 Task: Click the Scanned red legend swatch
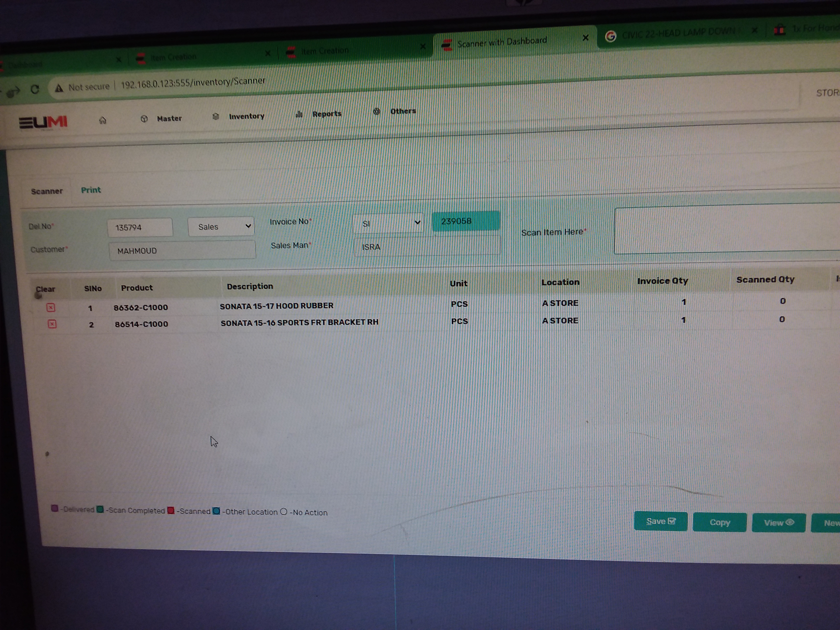click(171, 510)
